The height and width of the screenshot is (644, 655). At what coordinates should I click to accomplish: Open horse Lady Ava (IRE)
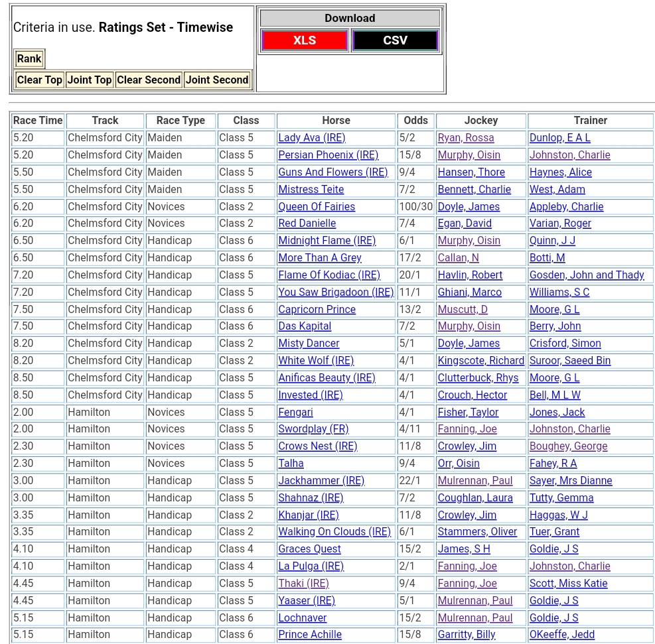click(x=312, y=138)
